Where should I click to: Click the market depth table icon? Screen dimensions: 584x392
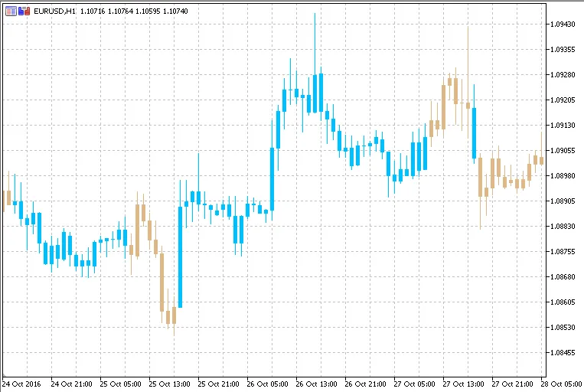click(11, 11)
